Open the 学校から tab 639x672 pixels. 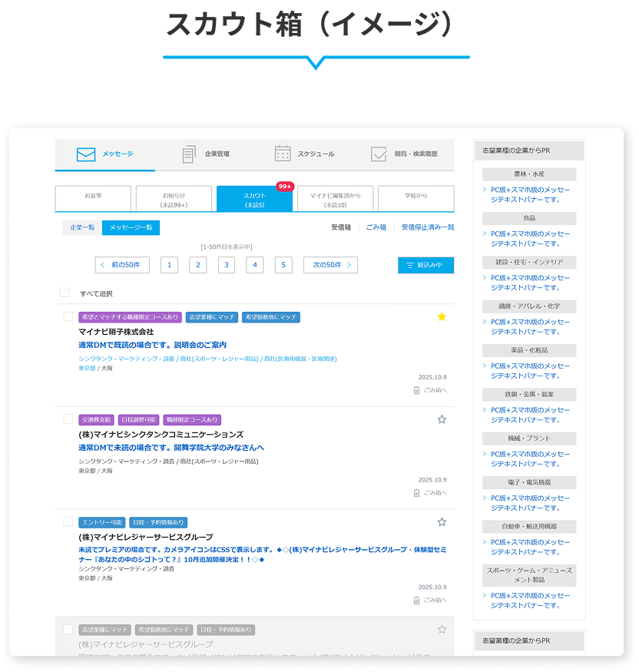pyautogui.click(x=416, y=198)
